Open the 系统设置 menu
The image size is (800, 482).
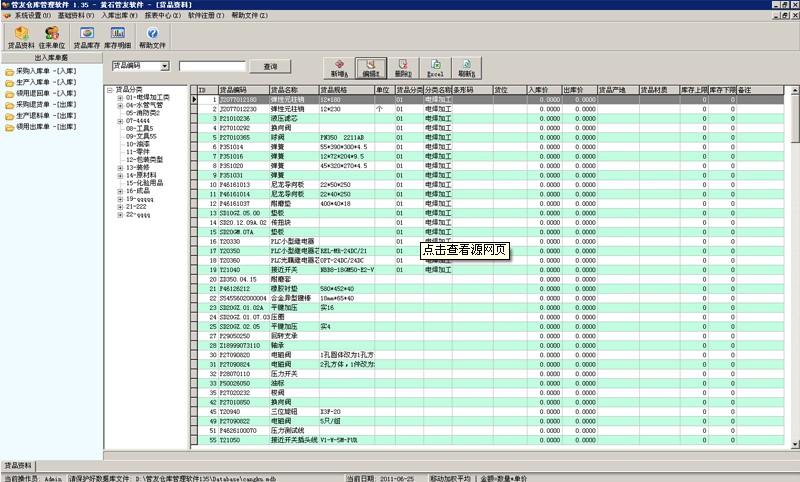pos(32,15)
